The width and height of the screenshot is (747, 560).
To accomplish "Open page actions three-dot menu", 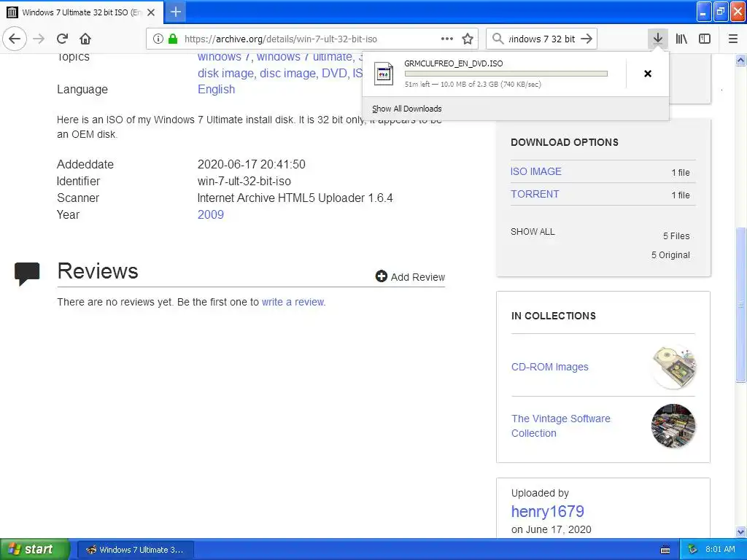I will click(447, 39).
